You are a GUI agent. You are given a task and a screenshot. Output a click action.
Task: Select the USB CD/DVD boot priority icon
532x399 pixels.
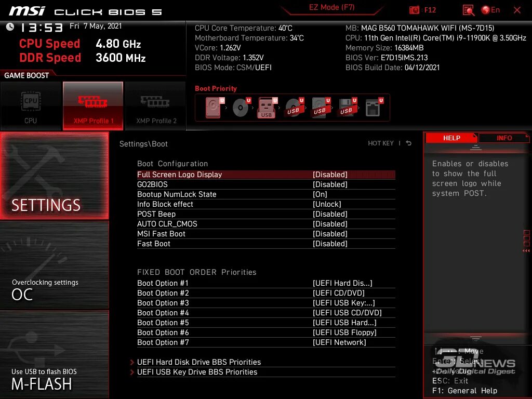294,108
